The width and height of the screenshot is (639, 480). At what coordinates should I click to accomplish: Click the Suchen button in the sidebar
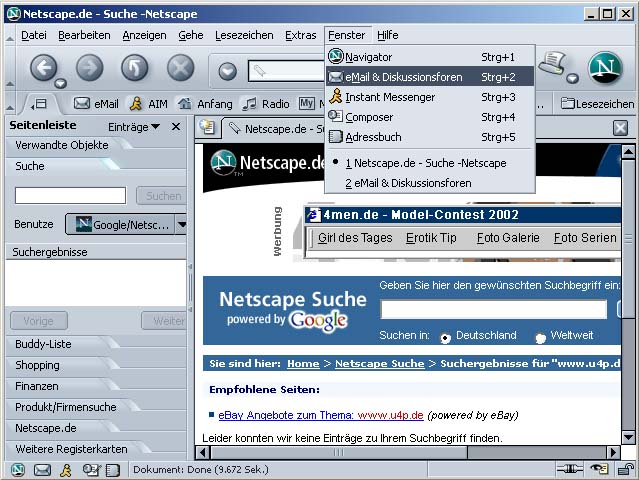162,196
